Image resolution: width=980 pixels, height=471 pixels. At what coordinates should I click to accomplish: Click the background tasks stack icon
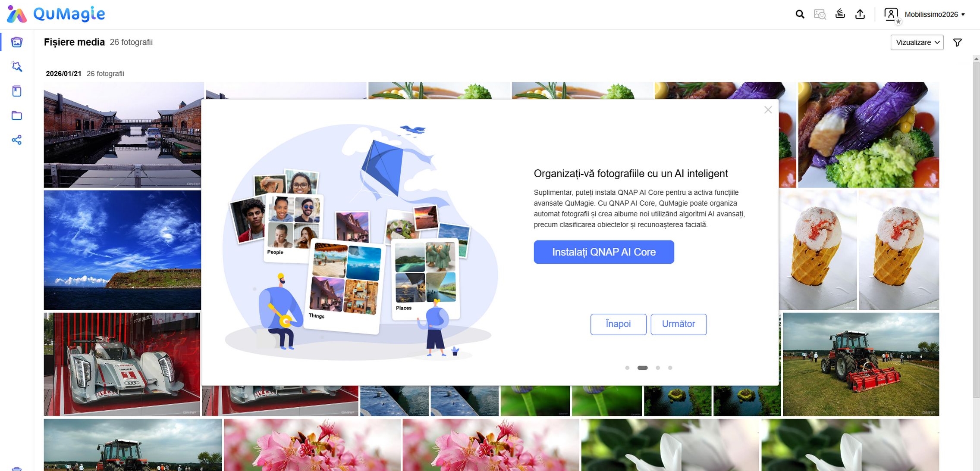[840, 14]
